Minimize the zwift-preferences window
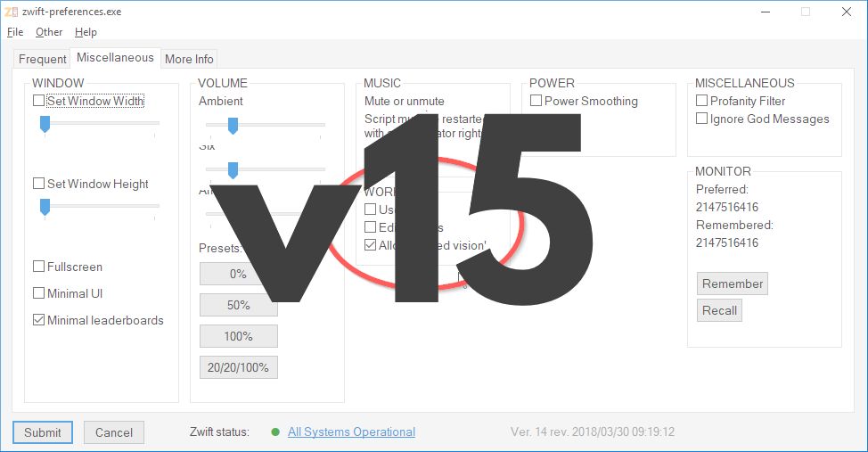Image resolution: width=868 pixels, height=452 pixels. (x=766, y=12)
